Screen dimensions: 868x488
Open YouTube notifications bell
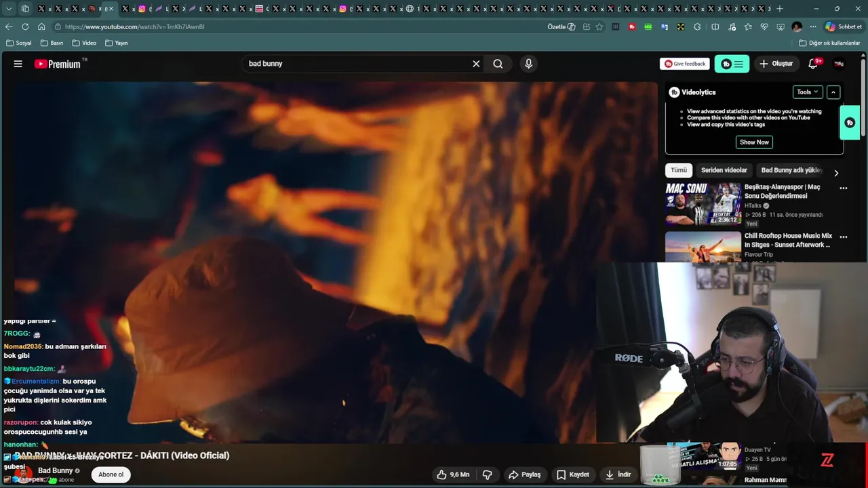click(x=813, y=64)
